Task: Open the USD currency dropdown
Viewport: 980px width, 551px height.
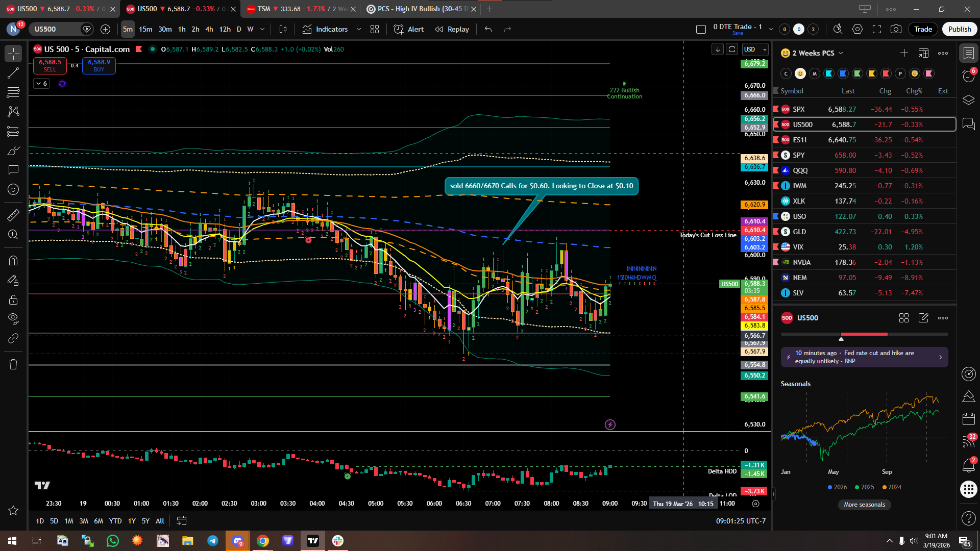Action: [x=755, y=49]
